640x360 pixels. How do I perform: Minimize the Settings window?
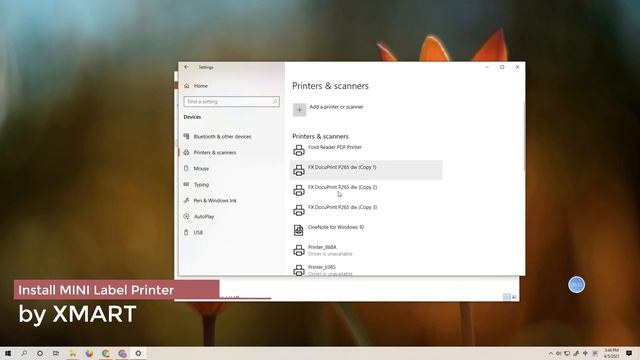click(487, 67)
